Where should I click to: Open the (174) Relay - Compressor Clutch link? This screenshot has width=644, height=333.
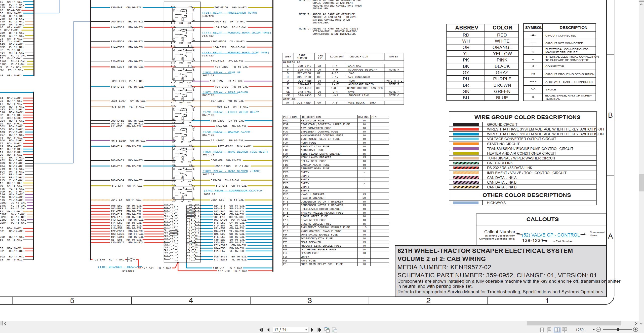point(233,191)
